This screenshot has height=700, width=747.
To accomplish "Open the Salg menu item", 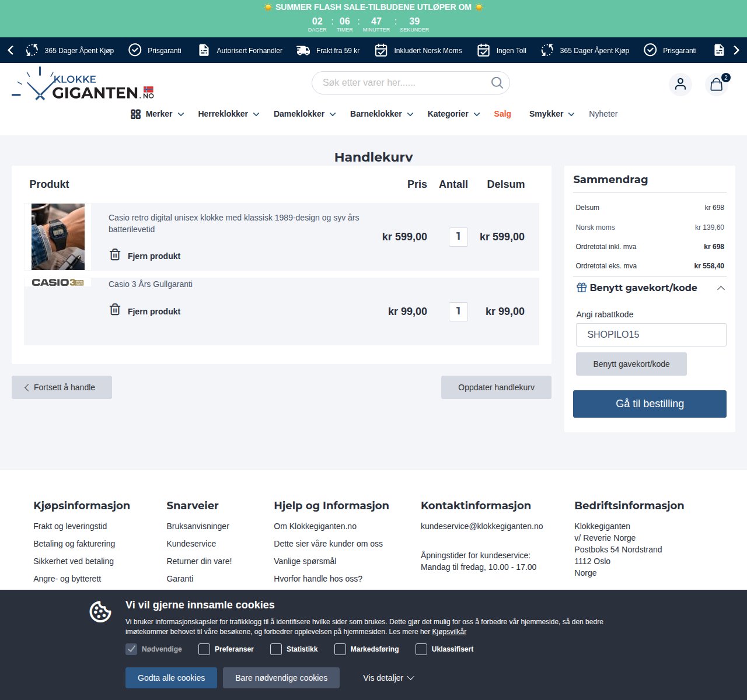I will click(502, 114).
